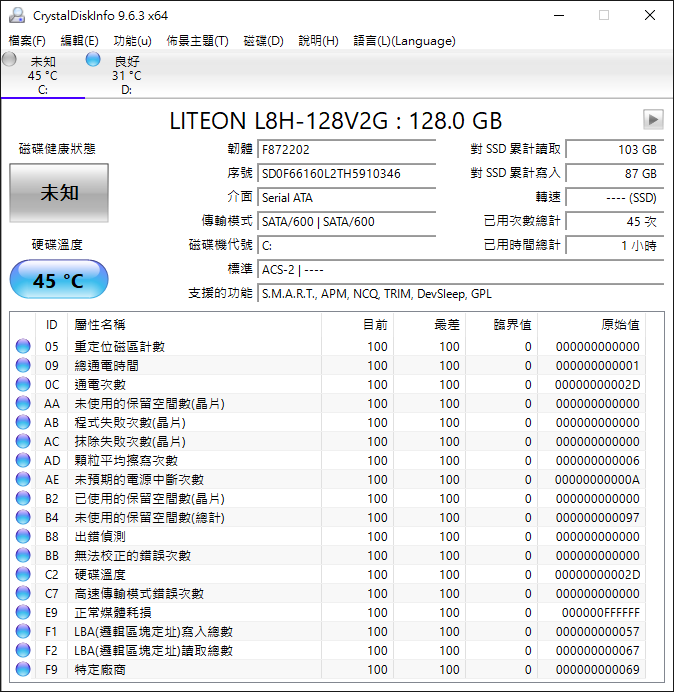Click the power on count value 45 次
The width and height of the screenshot is (674, 692).
tap(615, 221)
